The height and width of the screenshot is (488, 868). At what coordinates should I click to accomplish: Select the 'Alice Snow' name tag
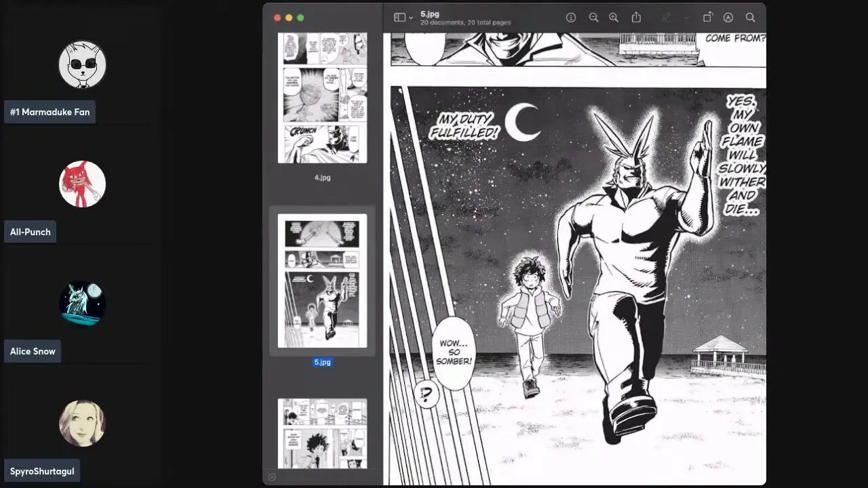coord(33,351)
